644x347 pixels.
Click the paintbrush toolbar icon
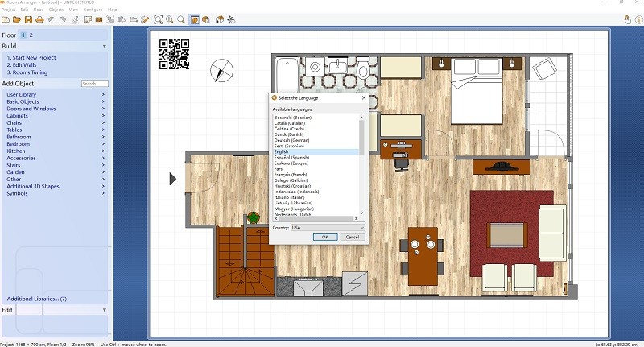(x=75, y=19)
